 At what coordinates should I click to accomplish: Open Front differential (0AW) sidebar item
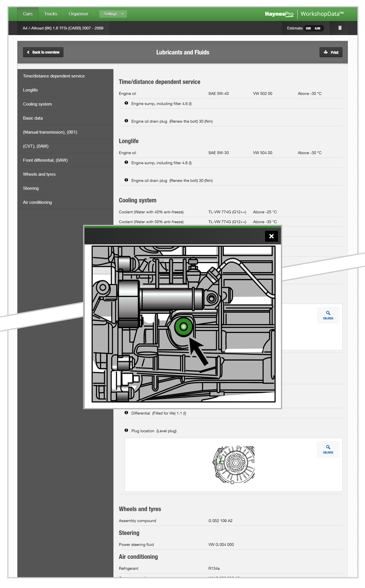point(45,160)
